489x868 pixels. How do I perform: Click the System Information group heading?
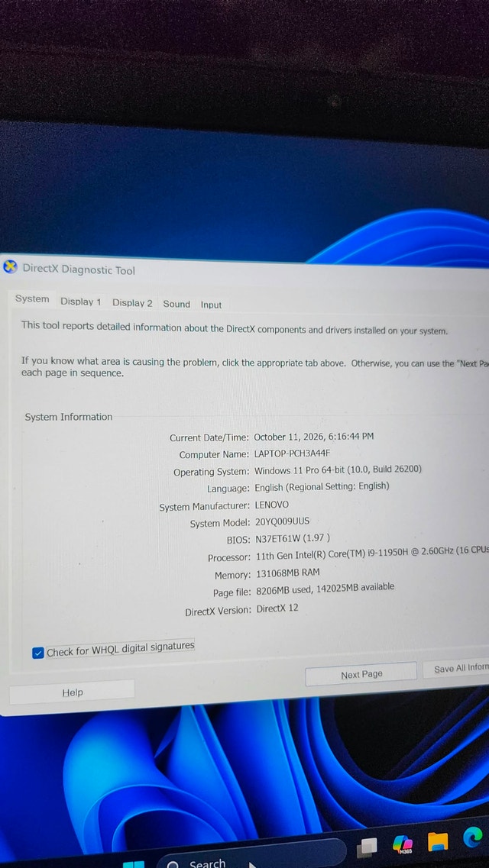click(68, 417)
